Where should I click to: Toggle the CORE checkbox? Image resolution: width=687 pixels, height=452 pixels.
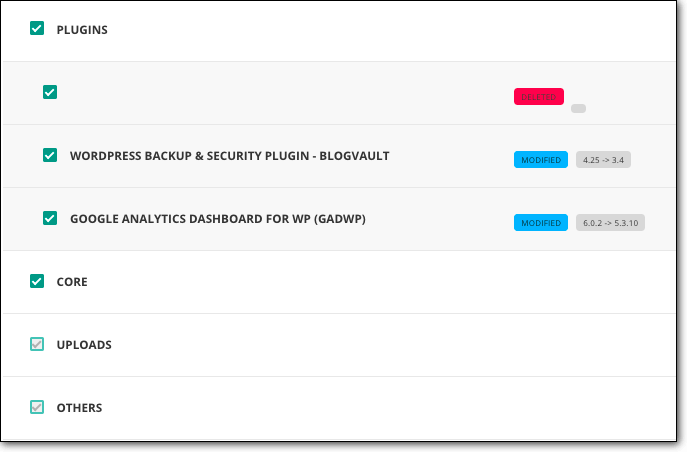(37, 281)
